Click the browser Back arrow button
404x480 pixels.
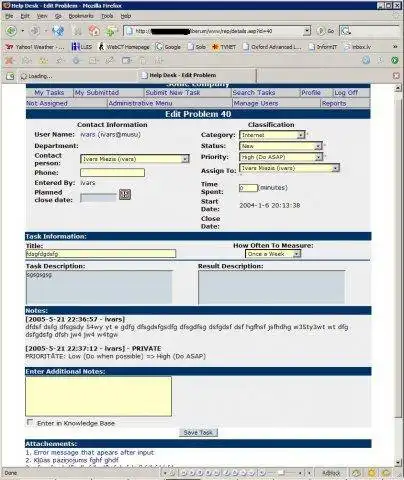point(11,31)
